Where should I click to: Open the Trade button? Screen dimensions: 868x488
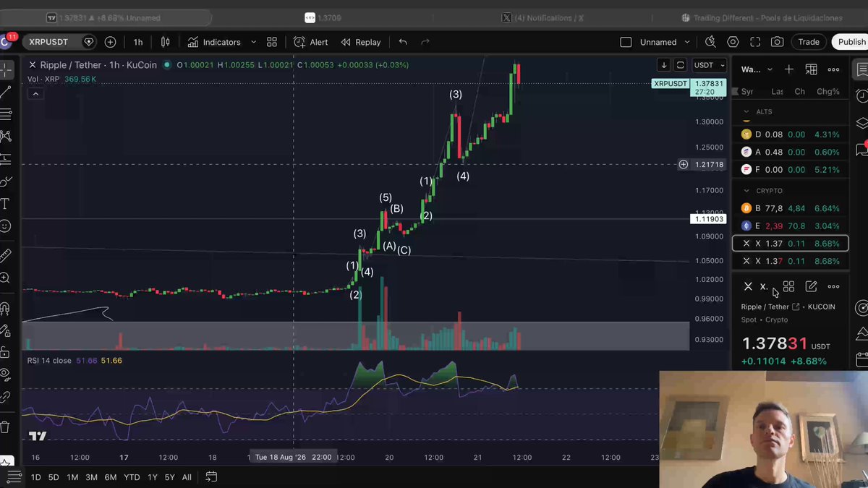point(809,42)
